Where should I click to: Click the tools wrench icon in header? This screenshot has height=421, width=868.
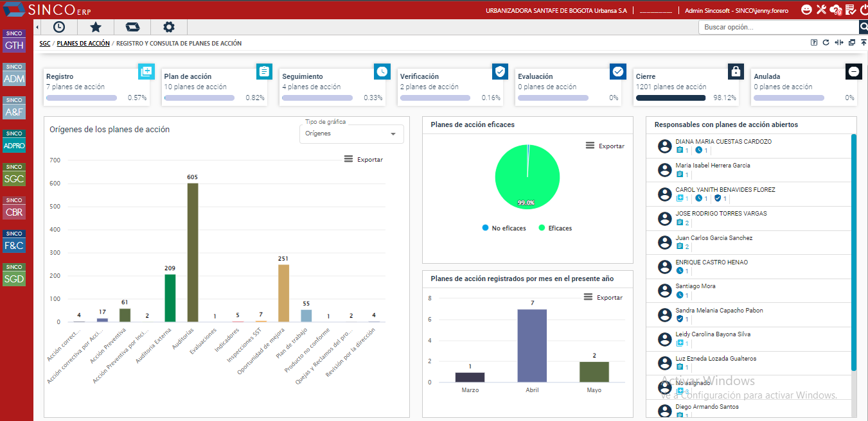pos(821,10)
